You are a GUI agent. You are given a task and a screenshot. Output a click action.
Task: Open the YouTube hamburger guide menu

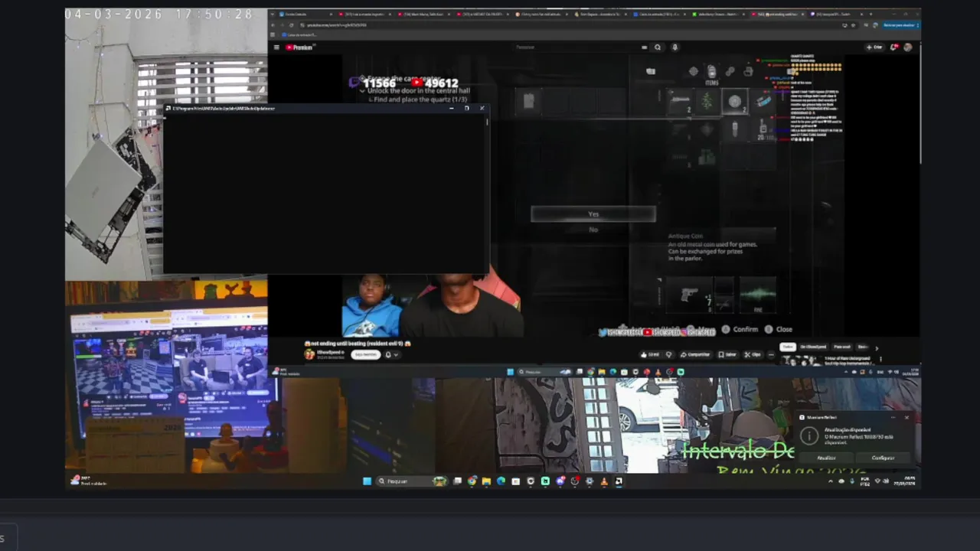(276, 47)
